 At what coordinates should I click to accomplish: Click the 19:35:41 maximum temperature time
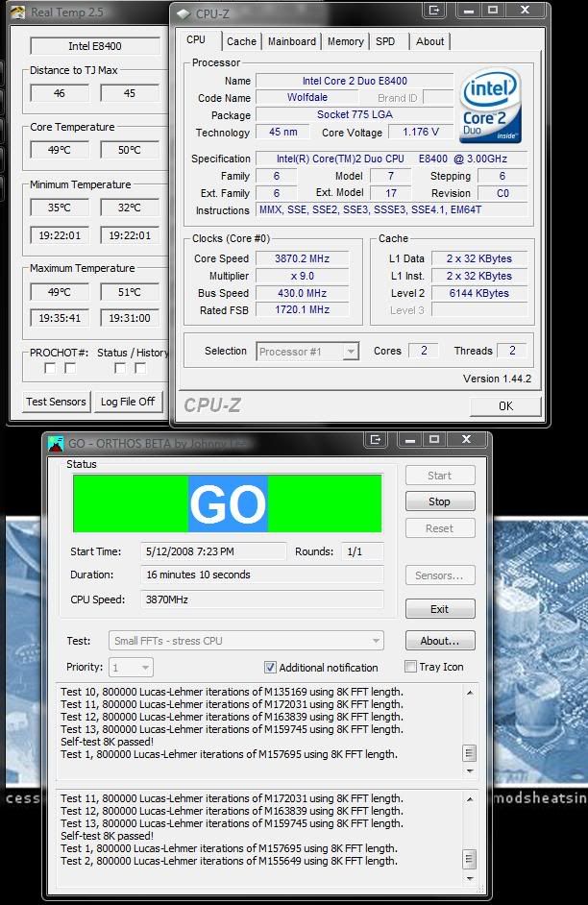tap(60, 318)
